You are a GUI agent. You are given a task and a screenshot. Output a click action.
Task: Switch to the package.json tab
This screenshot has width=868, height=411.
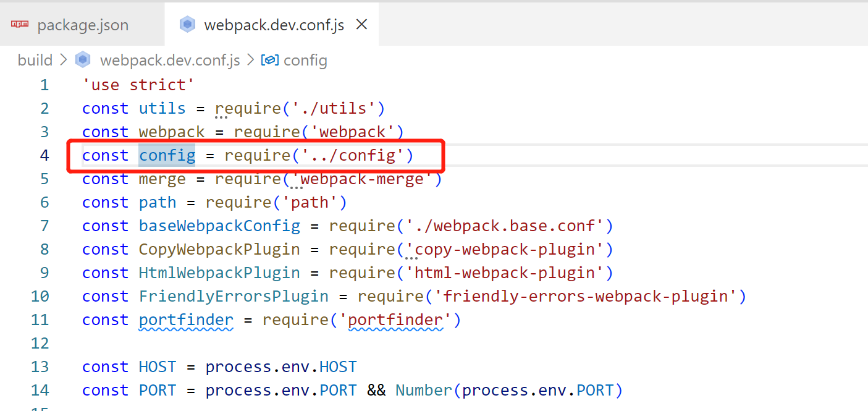point(83,25)
